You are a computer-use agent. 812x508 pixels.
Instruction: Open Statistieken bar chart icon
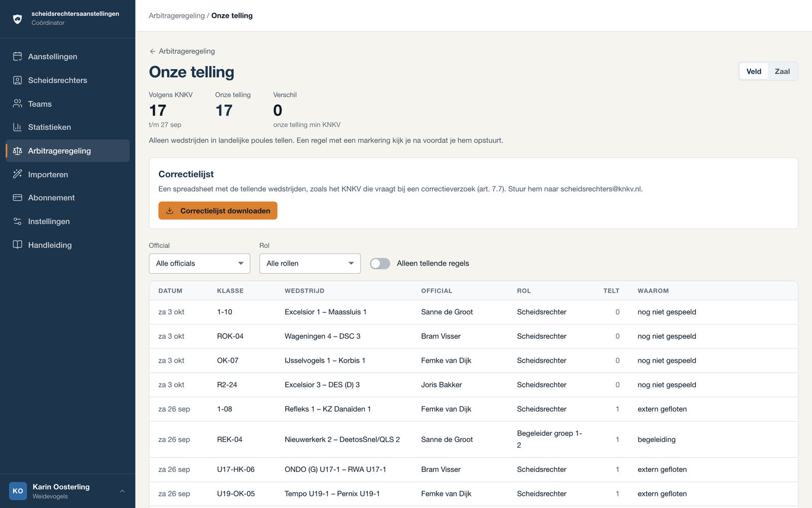(18, 127)
